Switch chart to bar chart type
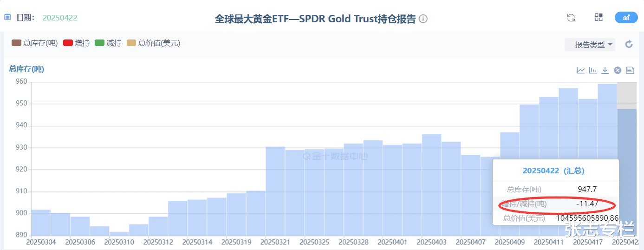 (593, 70)
